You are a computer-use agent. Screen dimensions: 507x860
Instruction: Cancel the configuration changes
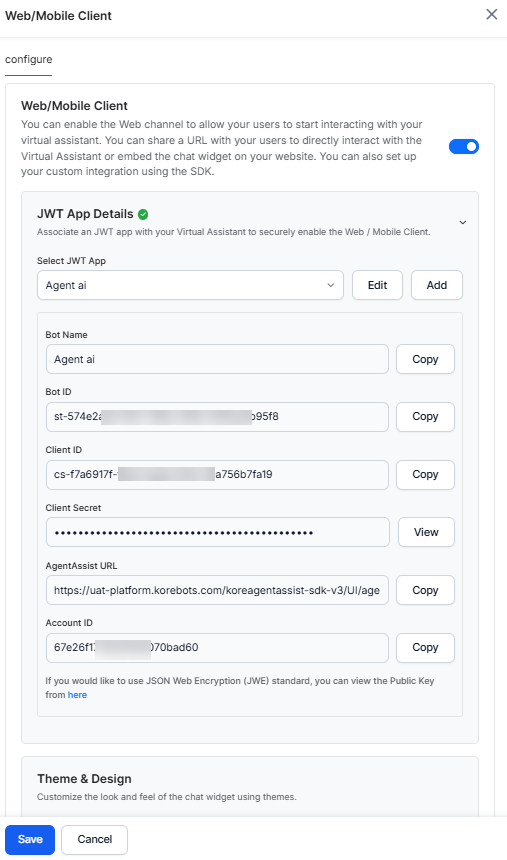tap(94, 840)
